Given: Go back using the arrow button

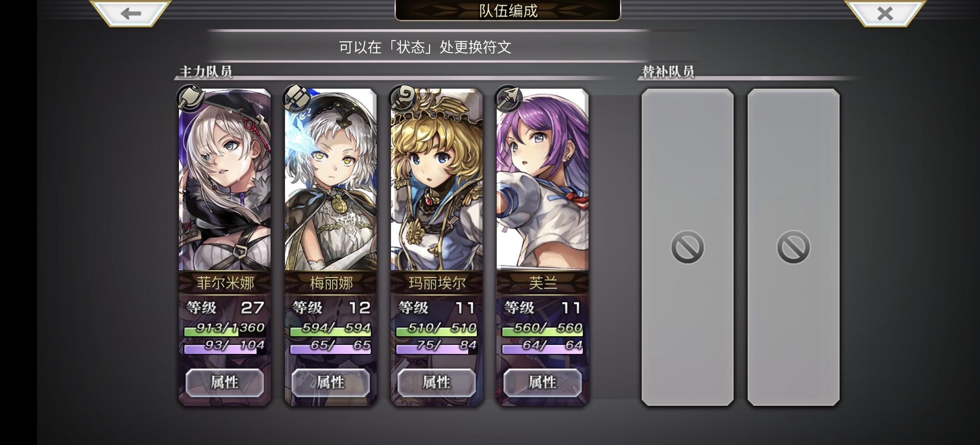Looking at the screenshot, I should tap(131, 13).
